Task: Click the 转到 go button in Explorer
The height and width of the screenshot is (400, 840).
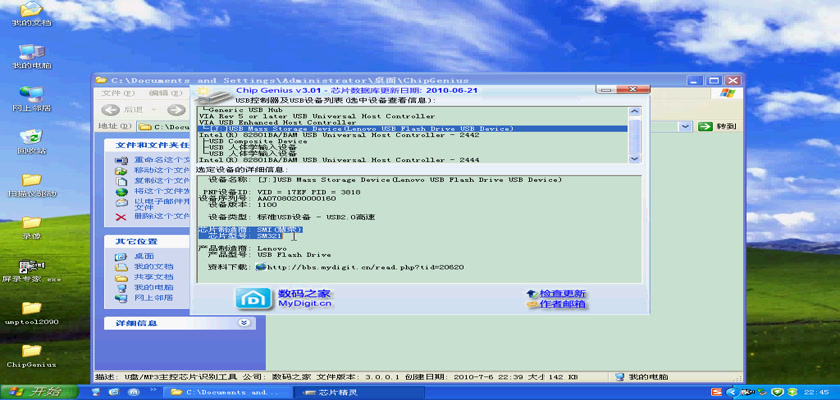Action: coord(718,126)
